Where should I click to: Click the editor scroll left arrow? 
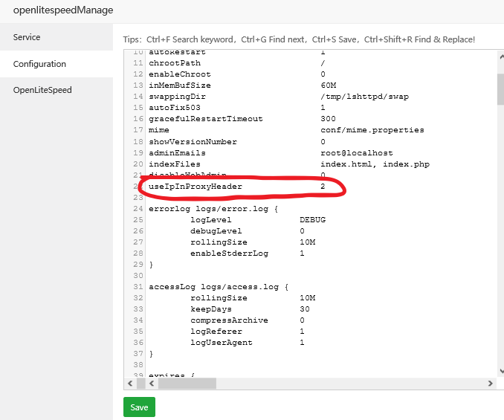pos(130,384)
